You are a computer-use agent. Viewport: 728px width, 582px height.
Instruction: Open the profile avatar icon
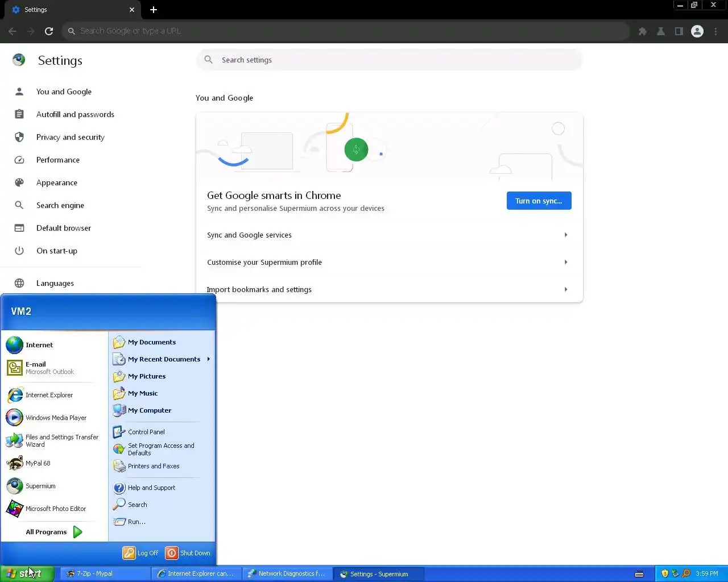tap(697, 31)
